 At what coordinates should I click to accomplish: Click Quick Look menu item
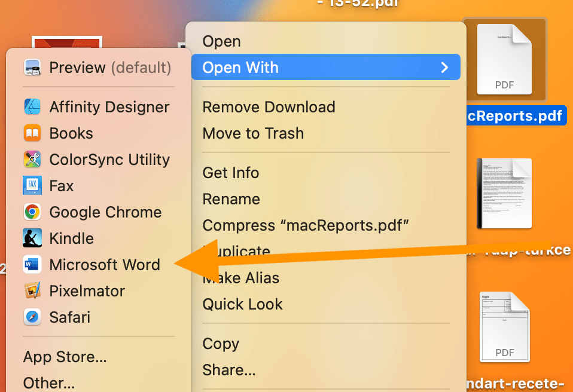click(242, 304)
